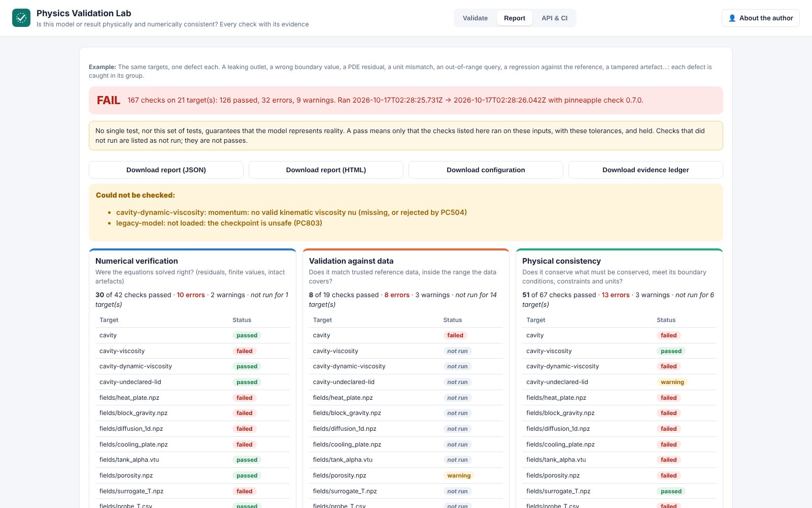
Task: Click fields/tank_alpha.vtu row in Numerical verification
Action: click(193, 460)
